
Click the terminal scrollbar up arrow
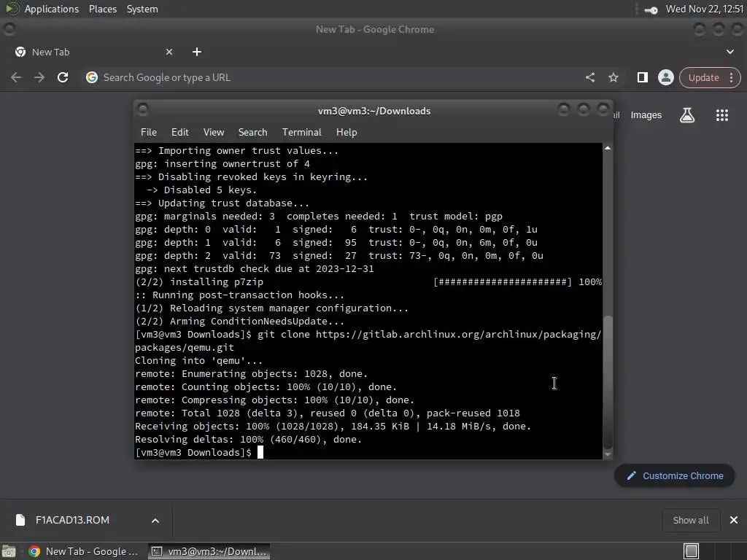[x=608, y=148]
